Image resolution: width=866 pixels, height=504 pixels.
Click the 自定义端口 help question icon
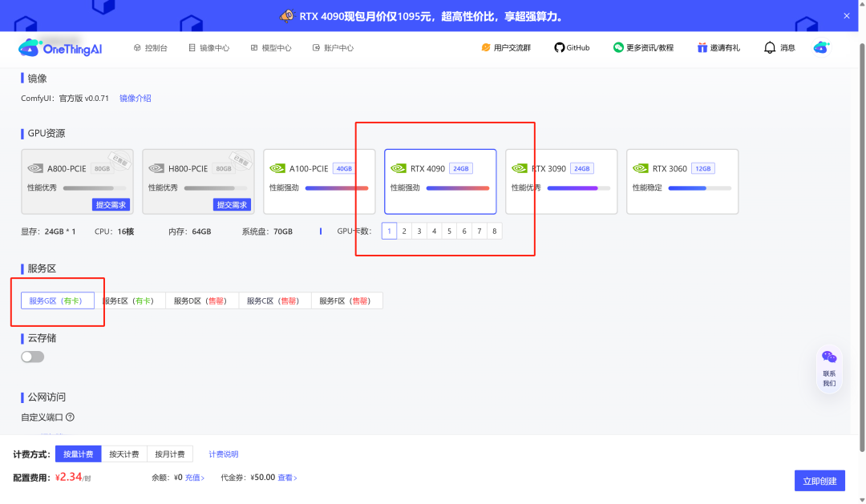70,417
